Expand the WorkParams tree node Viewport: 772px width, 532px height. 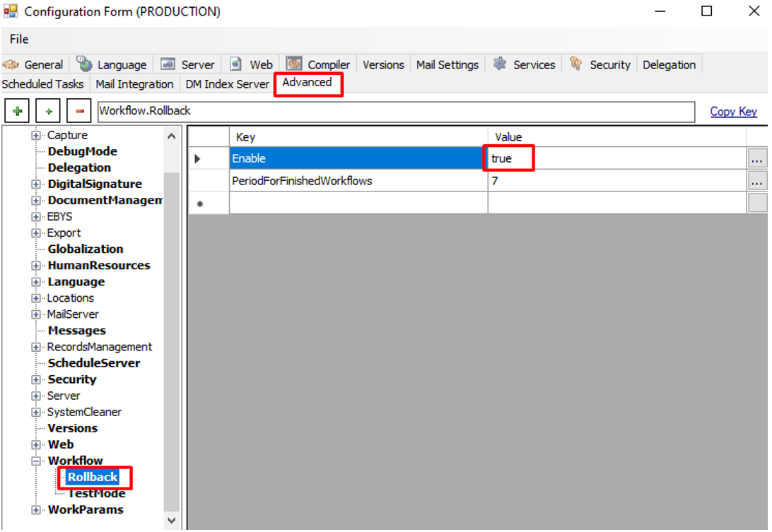coord(36,510)
